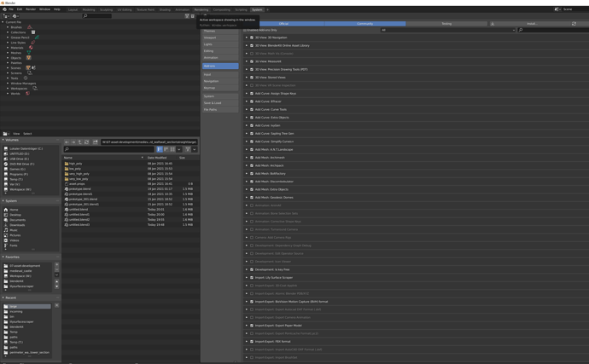Open the add-on category dropdown showing All
Screen dimensions: 589x364
pos(447,30)
